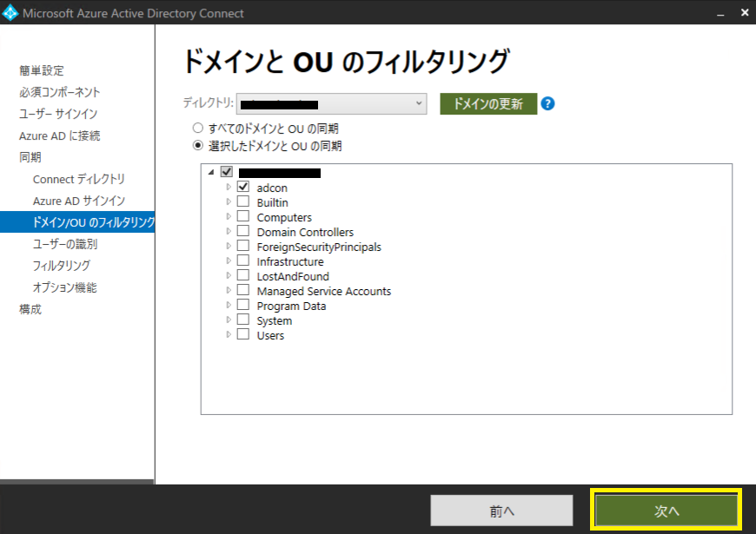Open the directory dropdown
This screenshot has width=756, height=534.
[x=332, y=103]
